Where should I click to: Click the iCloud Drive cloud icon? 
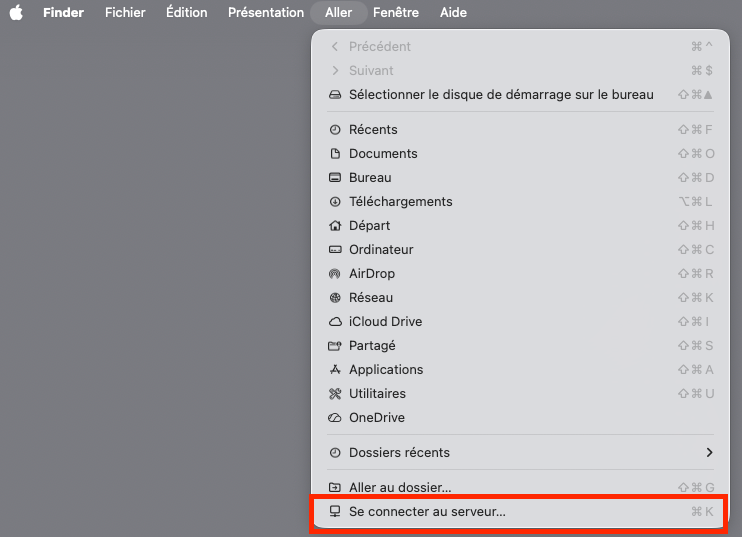pyautogui.click(x=335, y=322)
